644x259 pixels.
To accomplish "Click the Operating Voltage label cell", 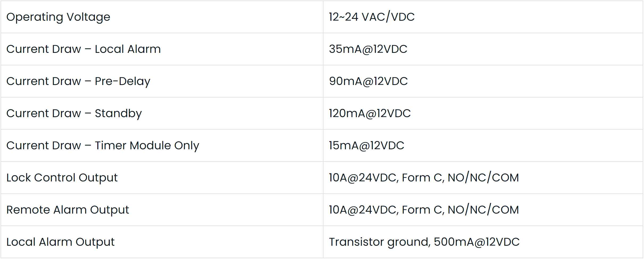I will coord(58,17).
